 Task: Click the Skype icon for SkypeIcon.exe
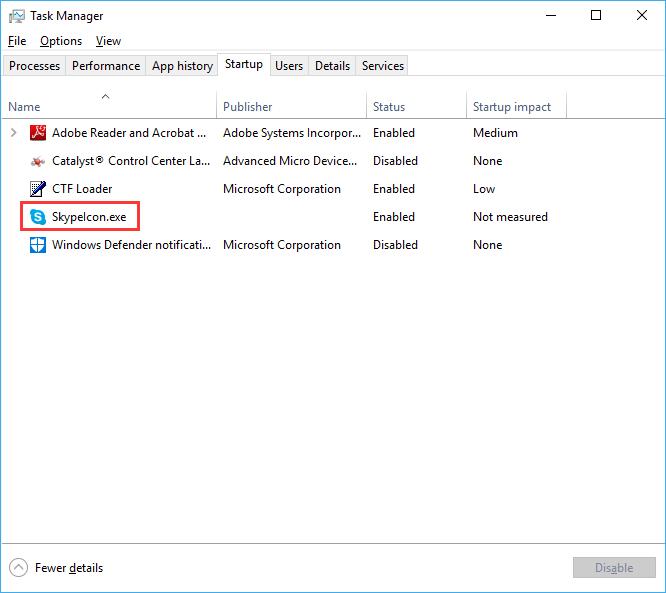38,217
